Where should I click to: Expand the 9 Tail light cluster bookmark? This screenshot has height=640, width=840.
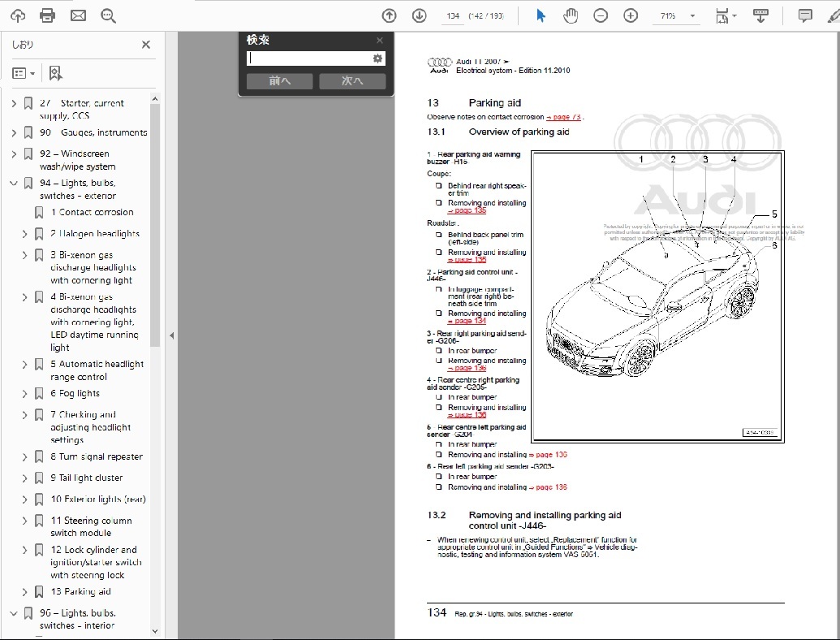click(24, 478)
